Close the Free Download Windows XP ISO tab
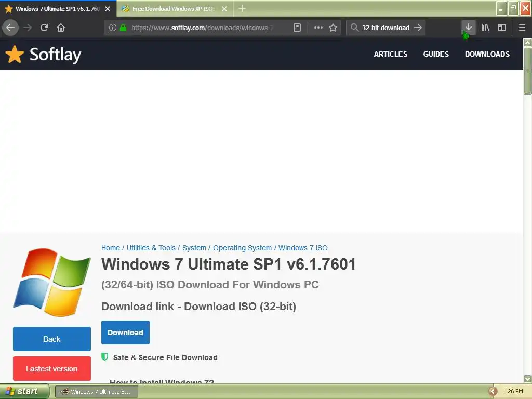This screenshot has width=532, height=399. (x=224, y=9)
